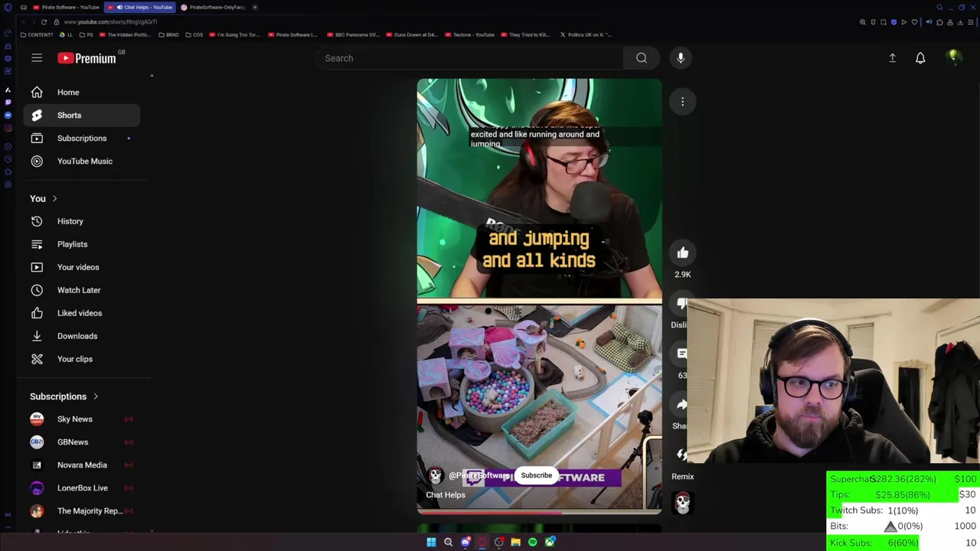Open Your videos in the sidebar
Screen dimensions: 980x551
coord(82,267)
